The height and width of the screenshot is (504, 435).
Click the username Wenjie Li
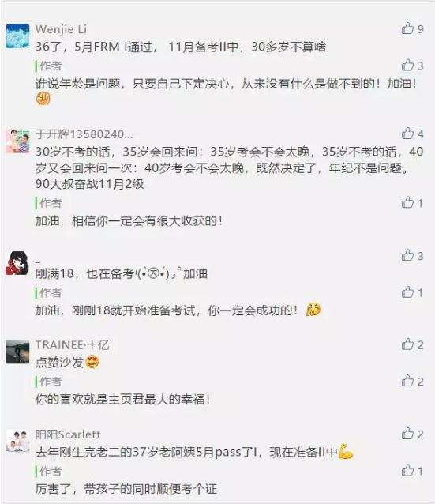point(61,29)
